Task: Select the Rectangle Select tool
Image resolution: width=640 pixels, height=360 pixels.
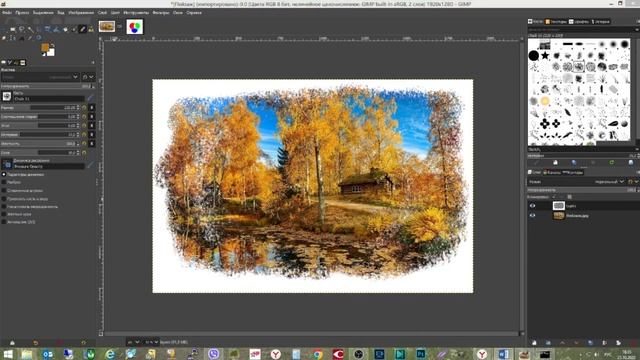Action: (x=13, y=29)
